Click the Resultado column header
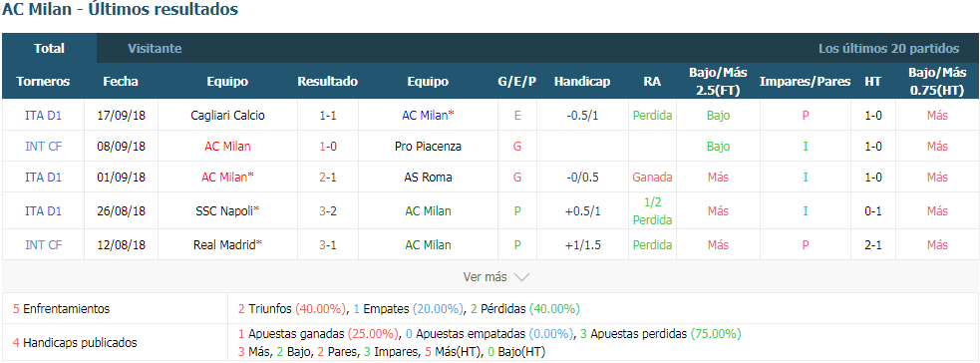Screen dimensions: 980x363 point(328,81)
